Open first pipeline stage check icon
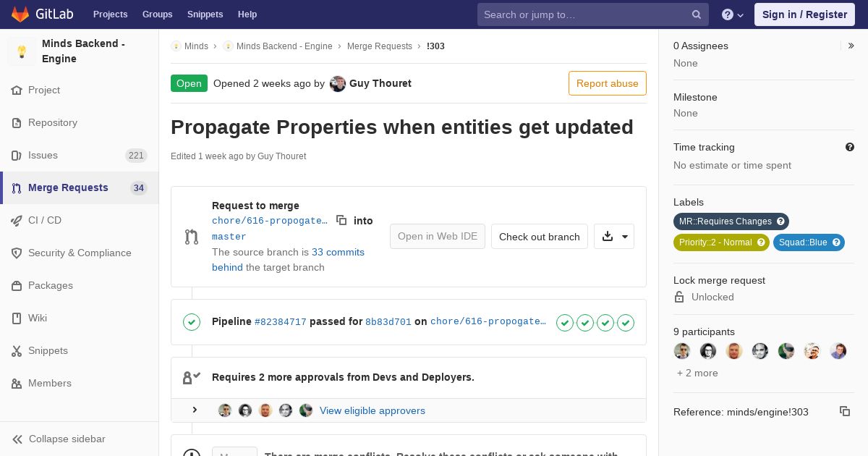 (x=565, y=323)
